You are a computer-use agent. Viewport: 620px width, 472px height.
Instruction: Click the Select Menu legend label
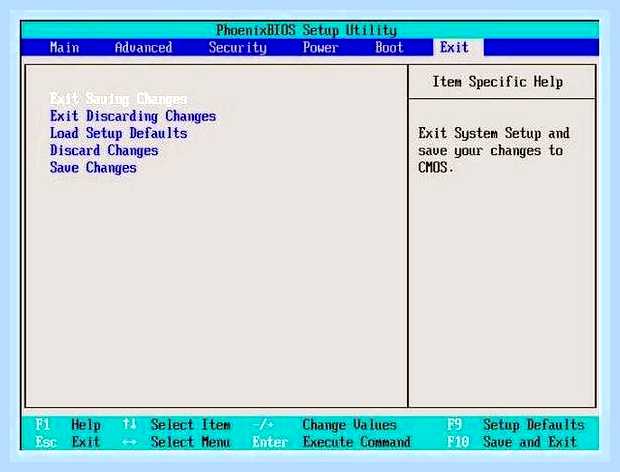191,442
